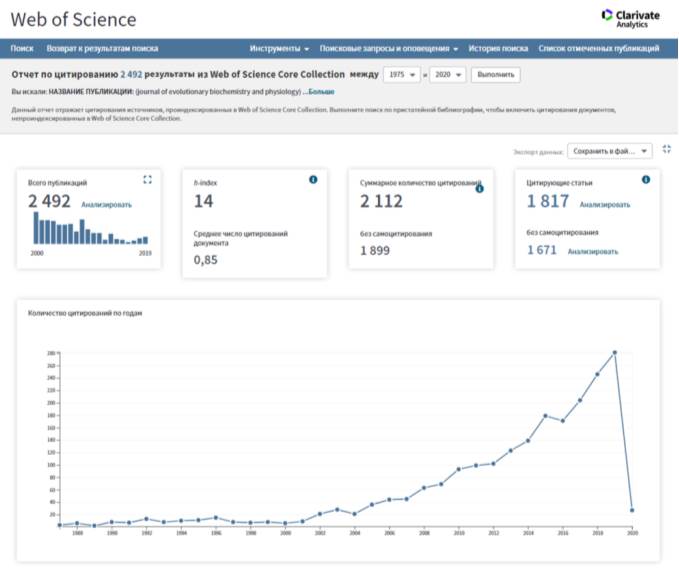679x570 pixels.
Task: Click the publications bar chart thumbnail
Action: [x=91, y=228]
